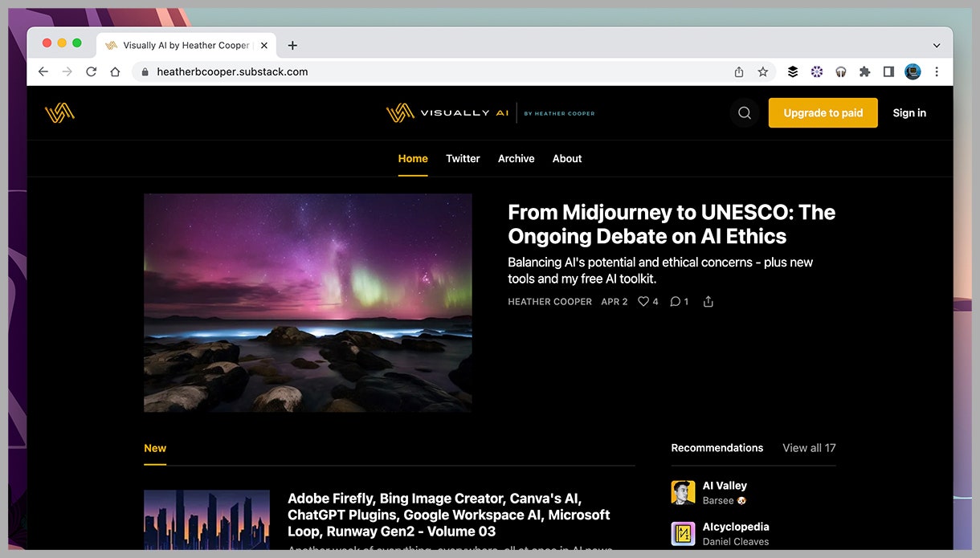Open the Archive nav item
The width and height of the screenshot is (980, 558).
coord(516,159)
